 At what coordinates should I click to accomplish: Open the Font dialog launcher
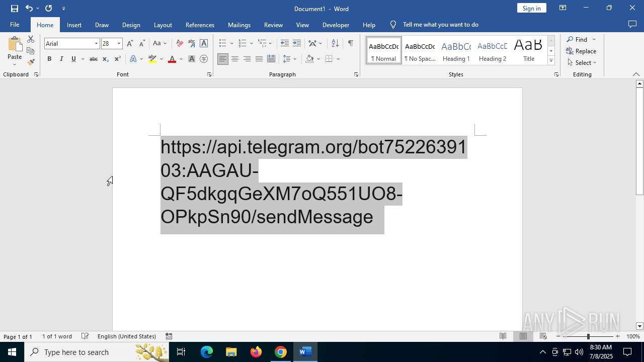pos(209,74)
